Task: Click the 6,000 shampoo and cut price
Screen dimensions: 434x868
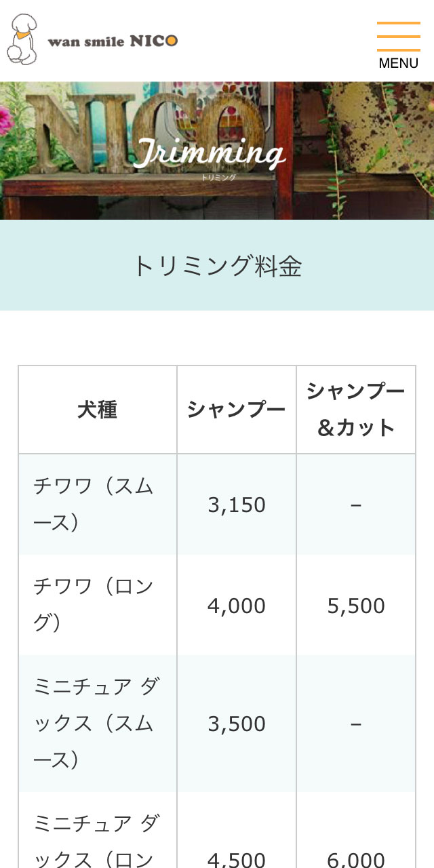Action: coord(356,860)
